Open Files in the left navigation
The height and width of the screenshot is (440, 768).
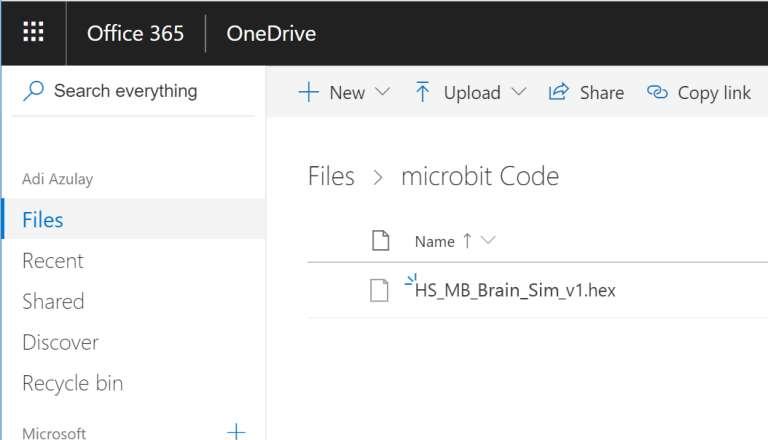click(x=134, y=219)
